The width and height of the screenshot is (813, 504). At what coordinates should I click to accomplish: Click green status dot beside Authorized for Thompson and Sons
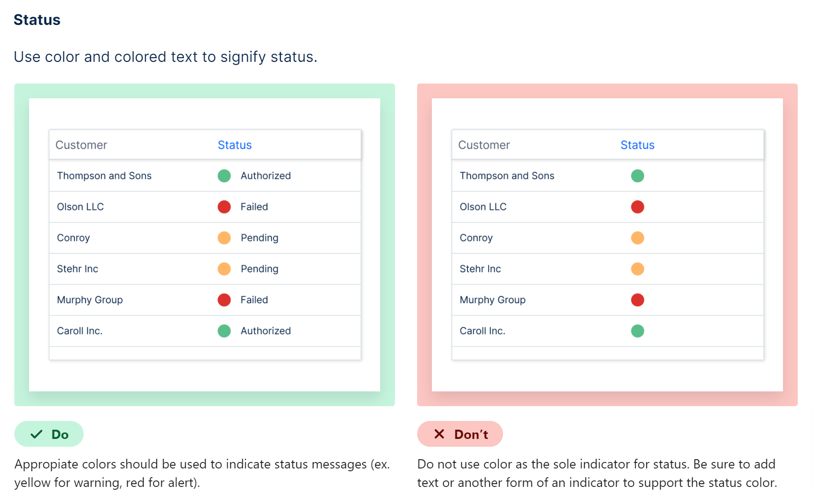(x=224, y=176)
